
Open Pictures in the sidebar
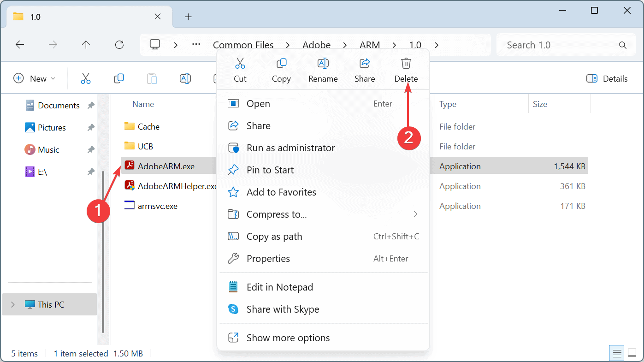52,128
